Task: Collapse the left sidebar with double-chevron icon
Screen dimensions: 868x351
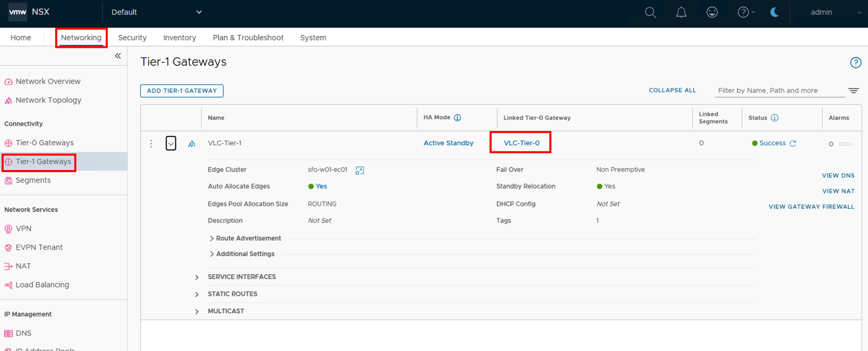Action: (x=118, y=56)
